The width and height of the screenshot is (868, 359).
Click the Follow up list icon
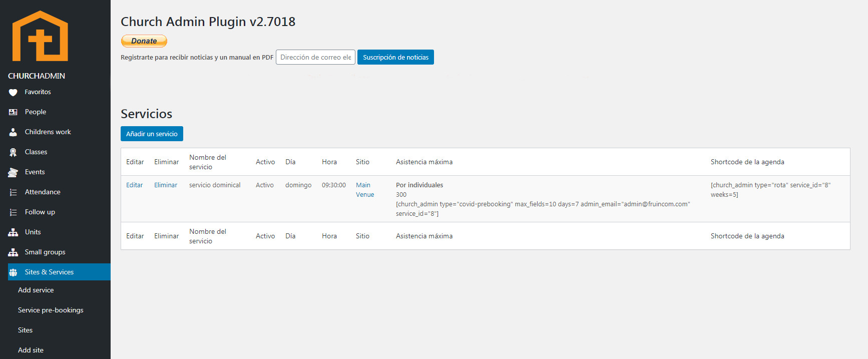(x=13, y=212)
